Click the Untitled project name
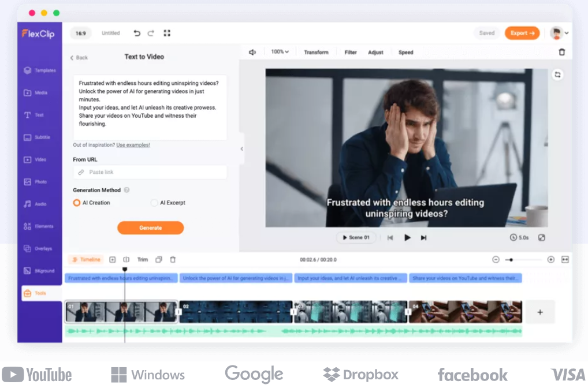 point(111,33)
